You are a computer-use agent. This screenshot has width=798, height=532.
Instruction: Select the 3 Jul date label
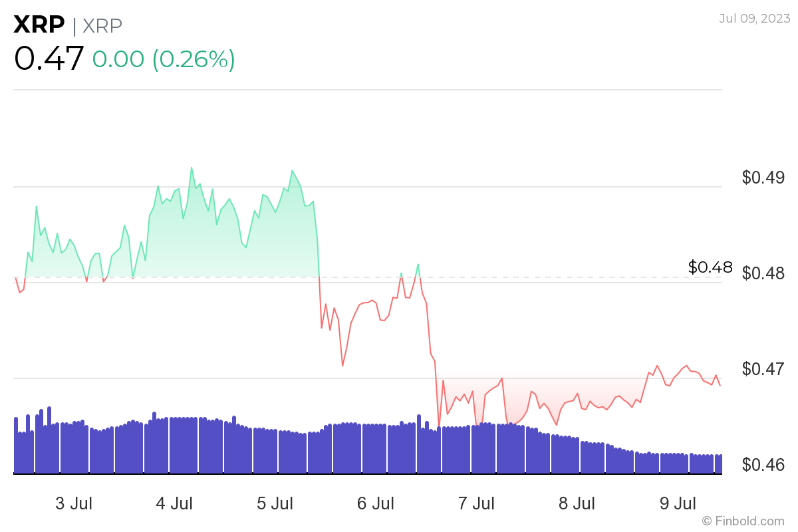point(74,503)
